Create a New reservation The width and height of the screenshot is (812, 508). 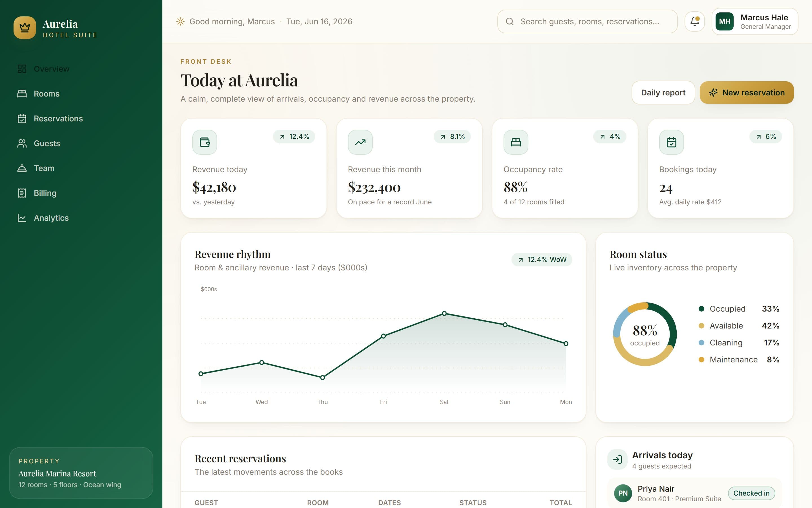click(x=747, y=92)
